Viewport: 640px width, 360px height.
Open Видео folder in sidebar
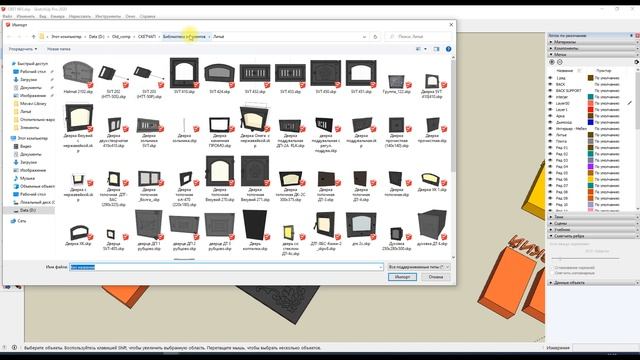click(25, 146)
